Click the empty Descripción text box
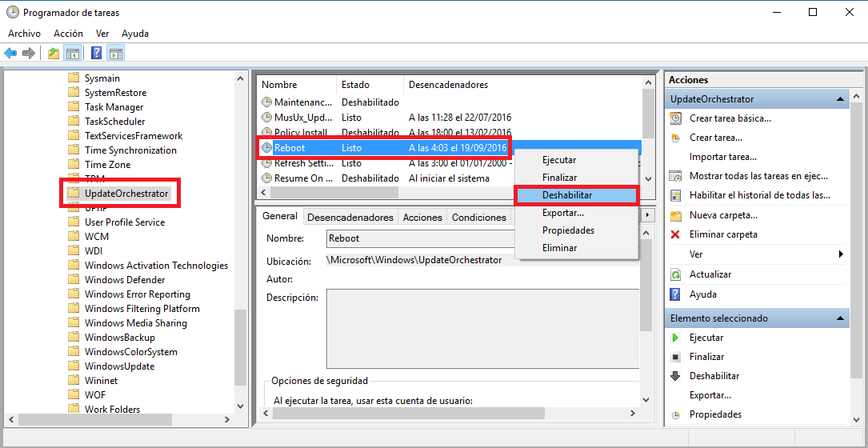Viewport: 868px width, 448px height. point(482,330)
